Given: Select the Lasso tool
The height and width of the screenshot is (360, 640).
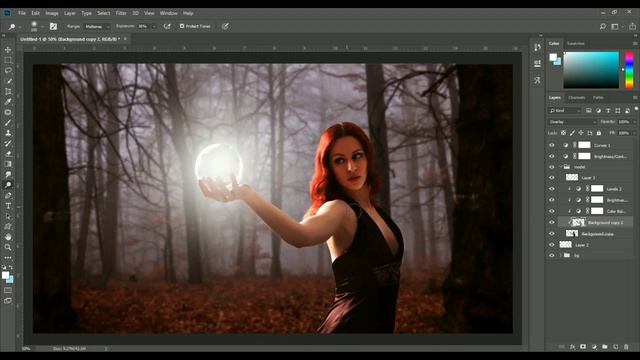Looking at the screenshot, I should 8,71.
